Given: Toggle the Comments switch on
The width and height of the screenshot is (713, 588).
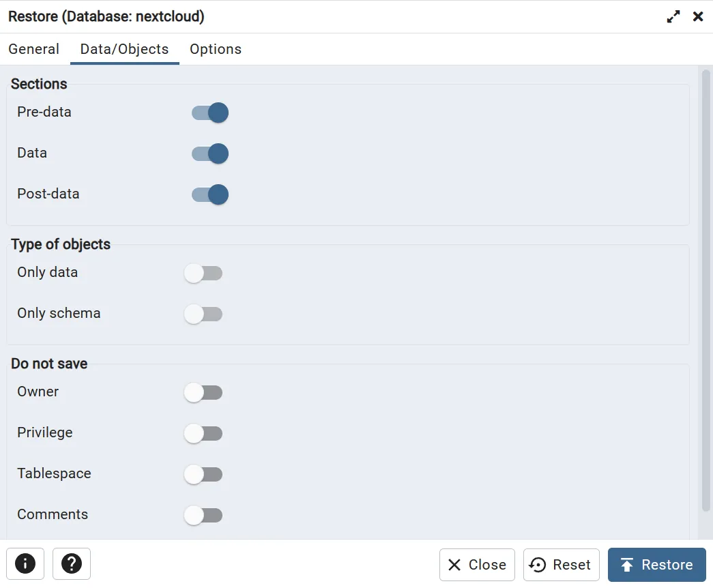Looking at the screenshot, I should [x=203, y=516].
